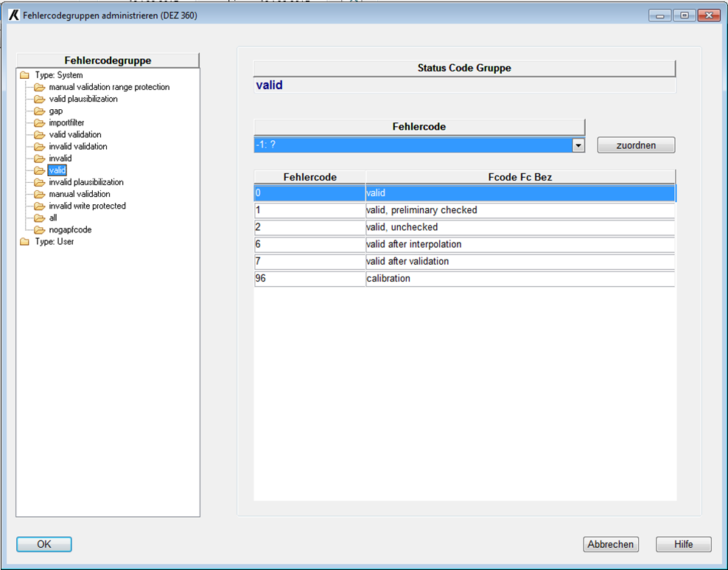Open the 'Hilfe' help button

(683, 544)
